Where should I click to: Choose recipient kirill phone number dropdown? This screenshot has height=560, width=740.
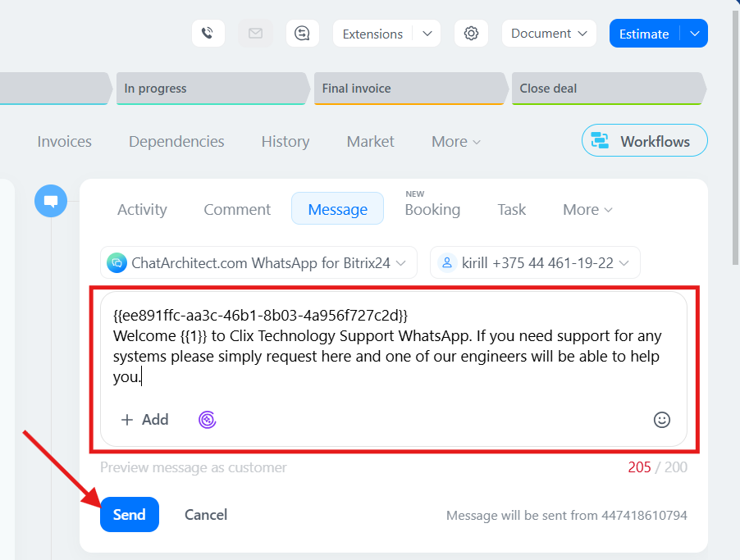(535, 263)
